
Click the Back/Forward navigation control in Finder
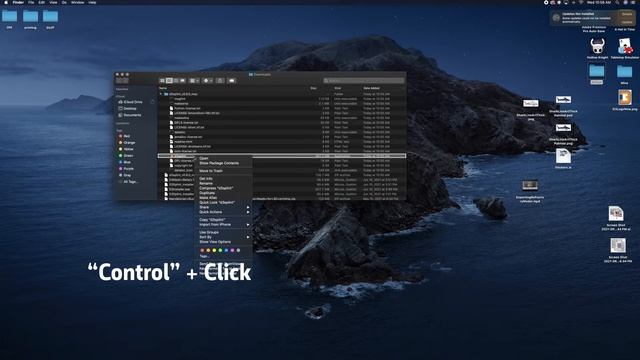(122, 81)
